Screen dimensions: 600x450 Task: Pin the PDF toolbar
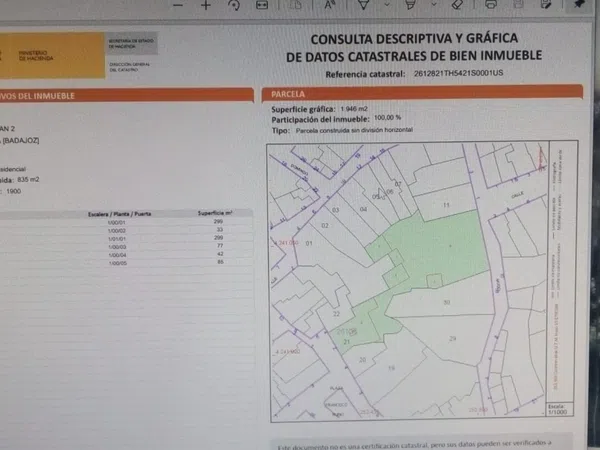pyautogui.click(x=579, y=4)
